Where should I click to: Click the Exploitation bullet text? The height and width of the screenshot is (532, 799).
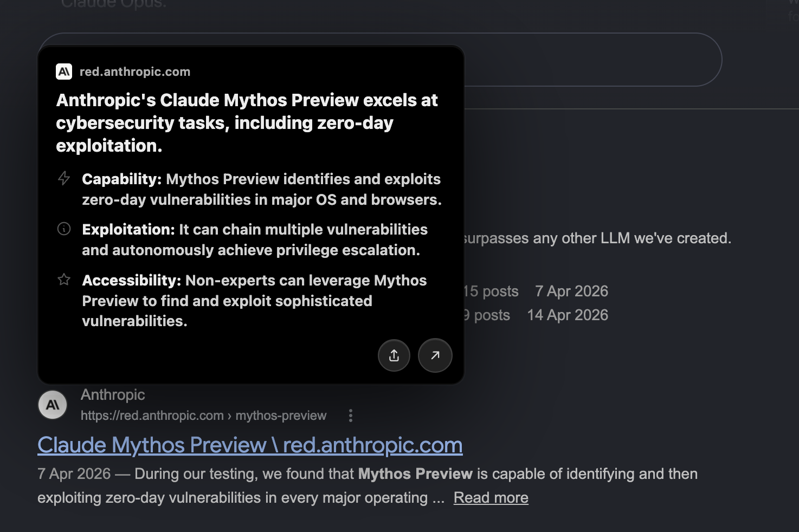click(255, 239)
